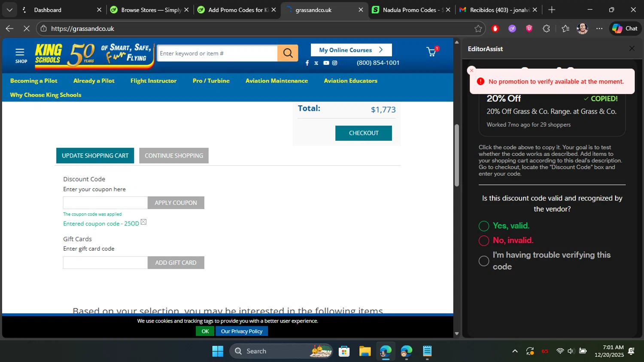
Task: Select 'Yes, valid.' option
Action: [484, 226]
